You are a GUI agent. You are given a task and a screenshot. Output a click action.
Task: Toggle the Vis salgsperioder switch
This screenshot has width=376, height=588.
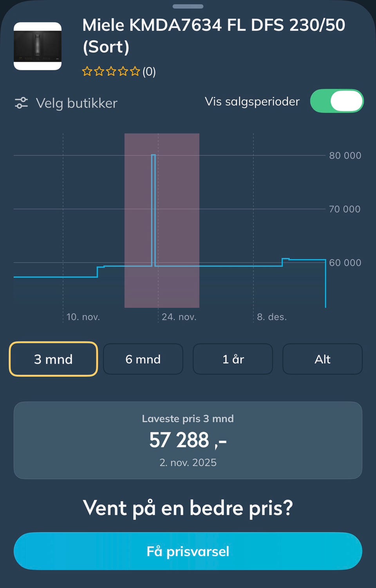[337, 101]
